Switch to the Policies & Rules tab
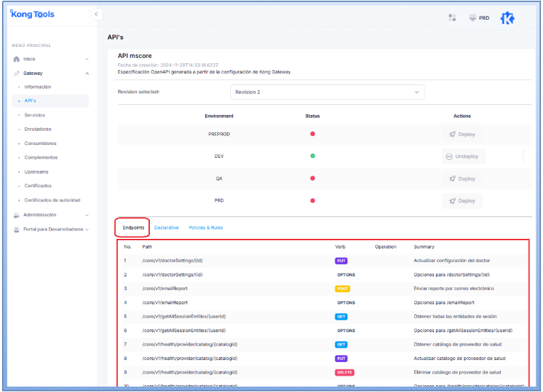The image size is (543, 392). coord(206,227)
